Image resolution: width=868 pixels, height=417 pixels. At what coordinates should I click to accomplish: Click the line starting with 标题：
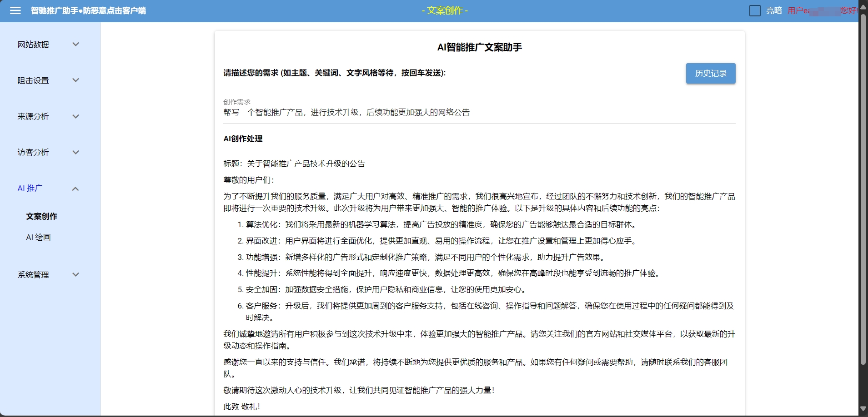[x=294, y=164]
